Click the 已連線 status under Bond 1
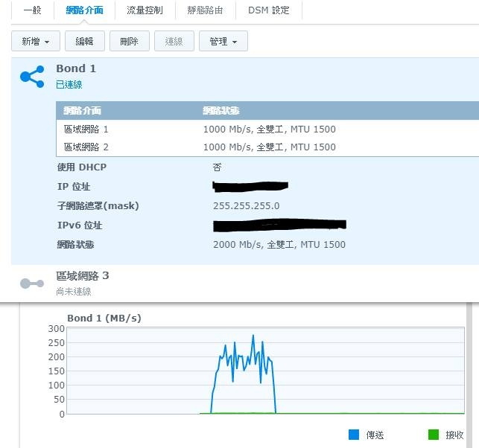 (69, 85)
